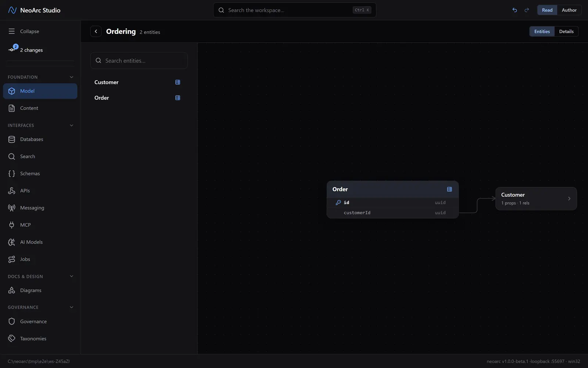Screen dimensions: 588x368
Task: Collapse the Interfaces section
Action: pyautogui.click(x=72, y=125)
